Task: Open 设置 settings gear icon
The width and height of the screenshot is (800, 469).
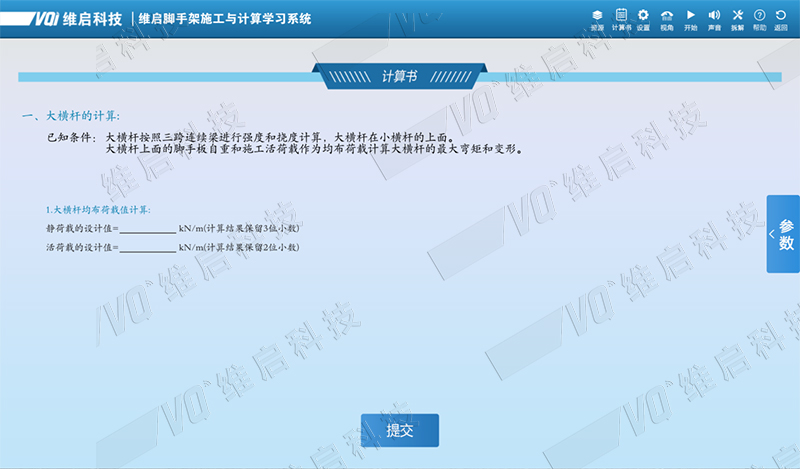Action: (643, 18)
